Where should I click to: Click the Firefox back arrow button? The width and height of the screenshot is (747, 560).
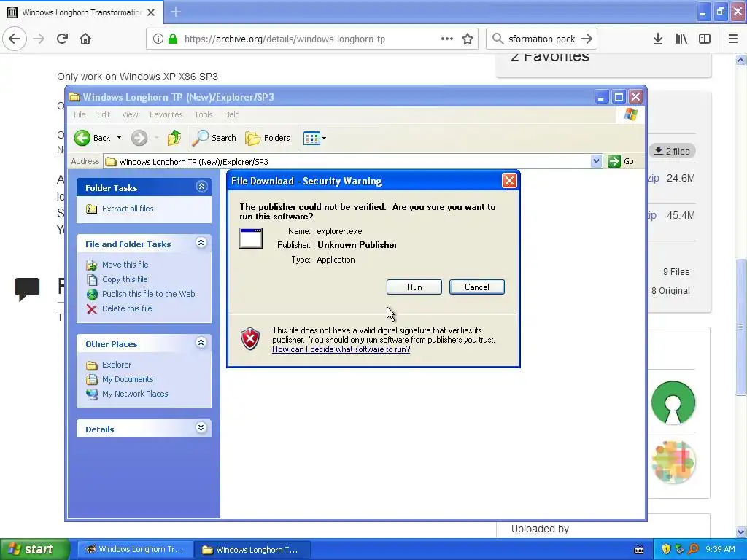[x=15, y=39]
